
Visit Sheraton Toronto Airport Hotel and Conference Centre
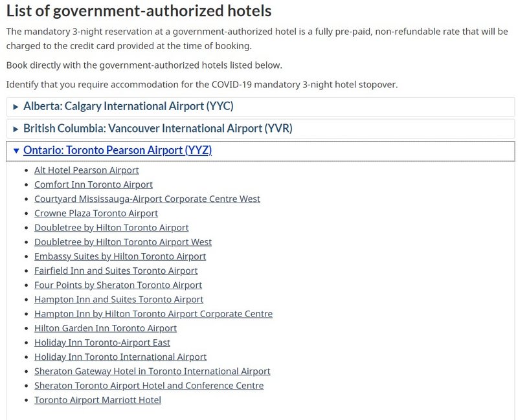coord(149,386)
